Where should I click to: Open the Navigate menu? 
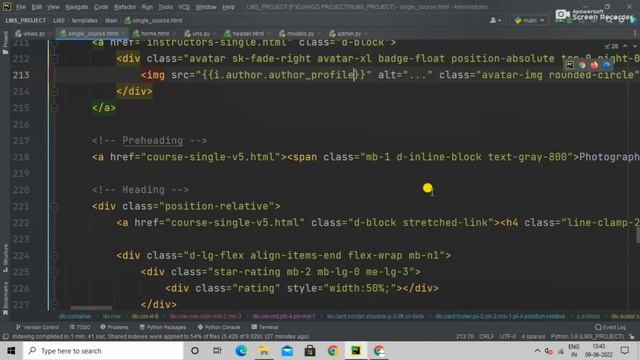[76, 7]
